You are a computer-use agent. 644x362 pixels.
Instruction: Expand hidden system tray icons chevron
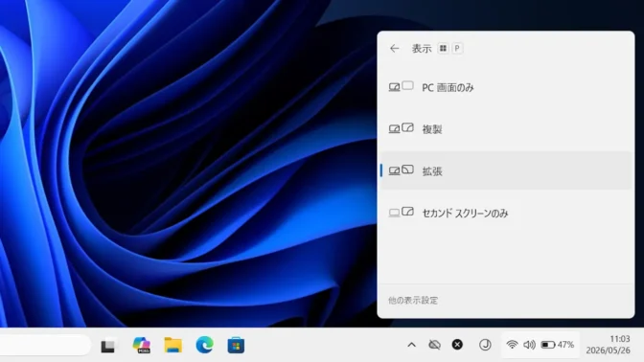(411, 345)
